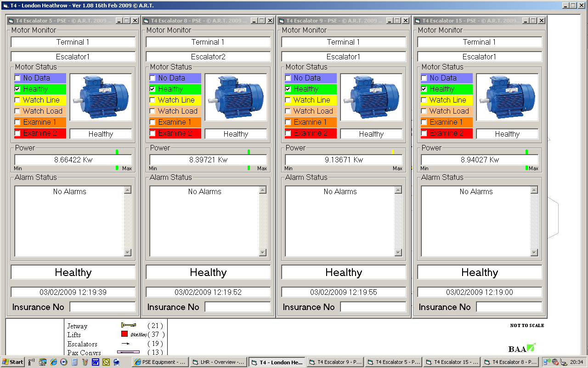588x368 pixels.
Task: Open Windows Media Player quick launch icon
Action: pos(64,362)
